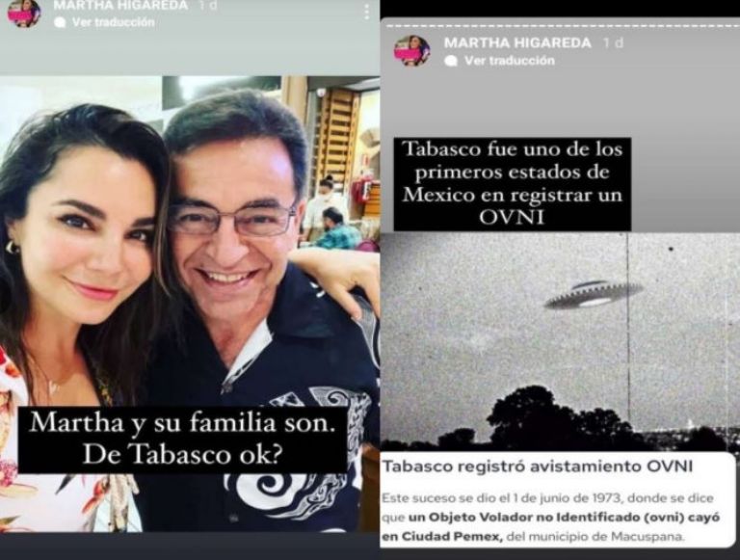This screenshot has width=740, height=560.
Task: Click the "1 d" timestamp on the selfie story
Action: pyautogui.click(x=208, y=6)
